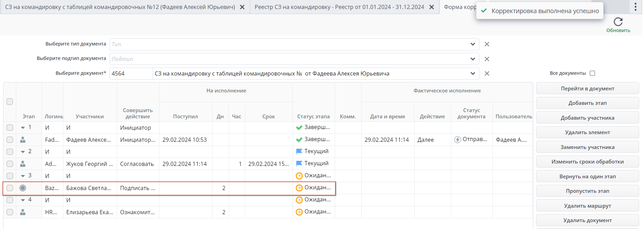Image resolution: width=644 pixels, height=229 pixels.
Task: Clear the selected document with X
Action: [487, 73]
